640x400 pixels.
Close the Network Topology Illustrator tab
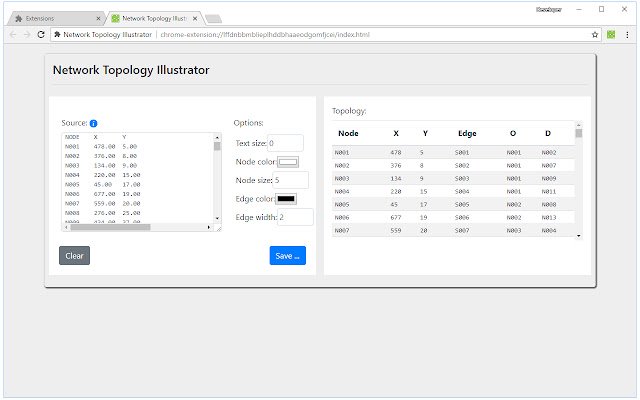(x=195, y=18)
